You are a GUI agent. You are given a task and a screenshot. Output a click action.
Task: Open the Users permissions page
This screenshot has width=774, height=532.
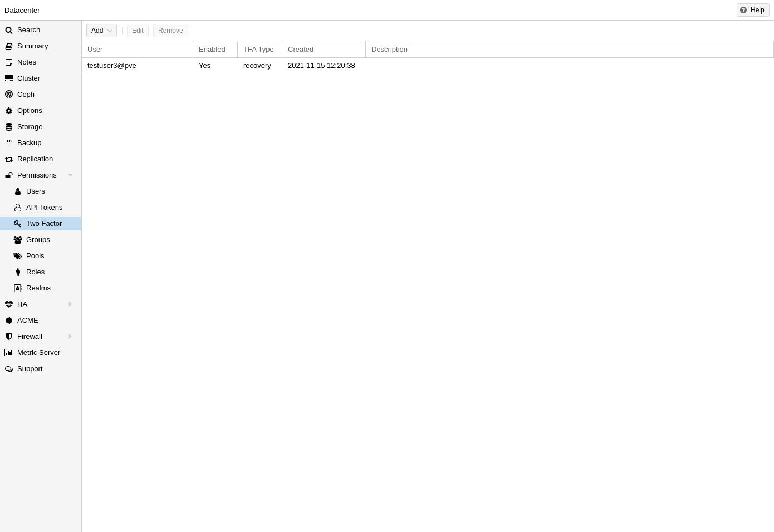36,191
